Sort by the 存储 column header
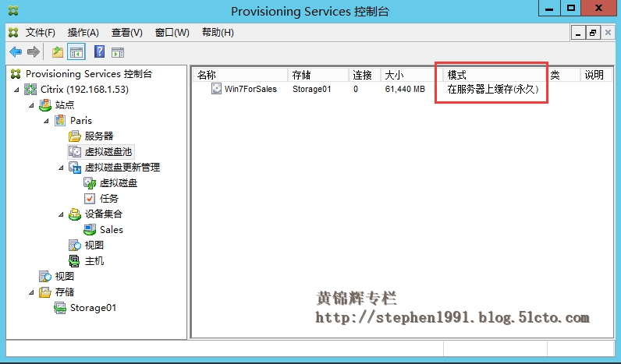The width and height of the screenshot is (621, 364). [x=318, y=75]
